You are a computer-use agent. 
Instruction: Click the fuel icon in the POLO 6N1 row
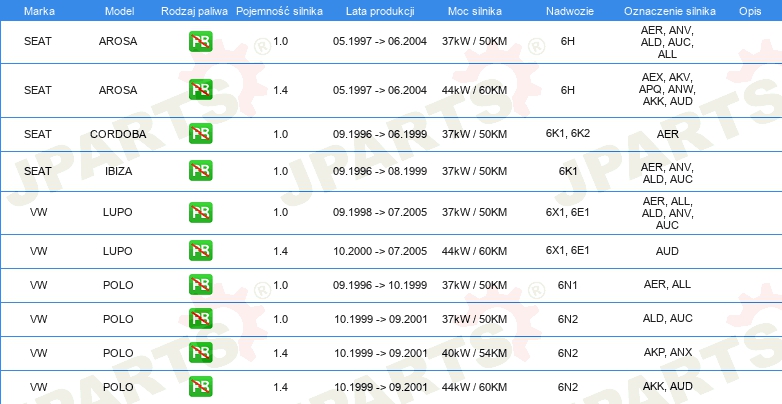point(200,285)
